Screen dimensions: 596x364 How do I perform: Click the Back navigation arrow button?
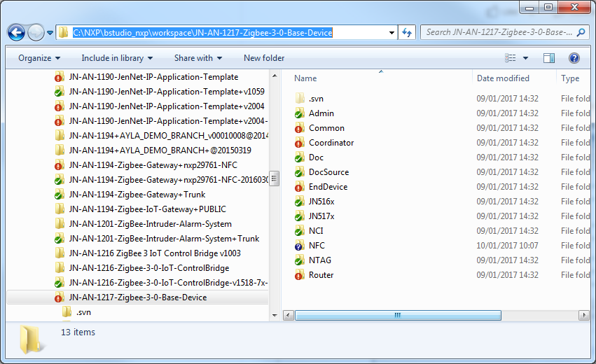tap(16, 33)
